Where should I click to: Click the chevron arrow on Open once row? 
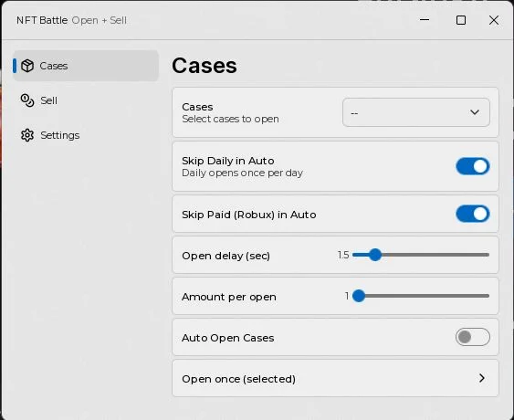[x=481, y=378]
